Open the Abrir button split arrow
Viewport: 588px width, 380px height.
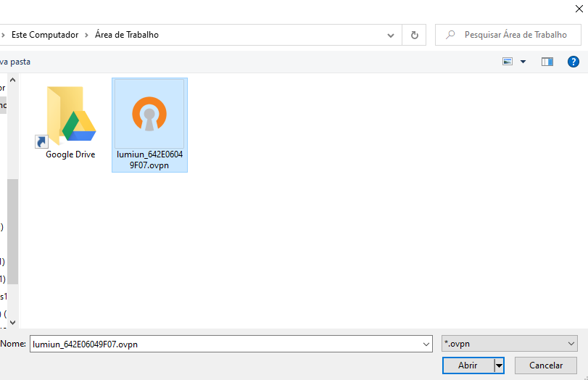pos(499,365)
